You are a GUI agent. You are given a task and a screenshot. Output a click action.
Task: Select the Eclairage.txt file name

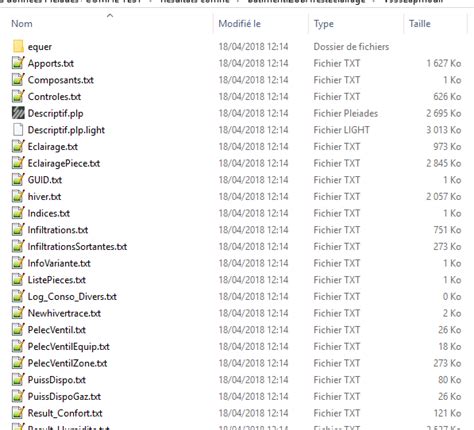pyautogui.click(x=53, y=147)
